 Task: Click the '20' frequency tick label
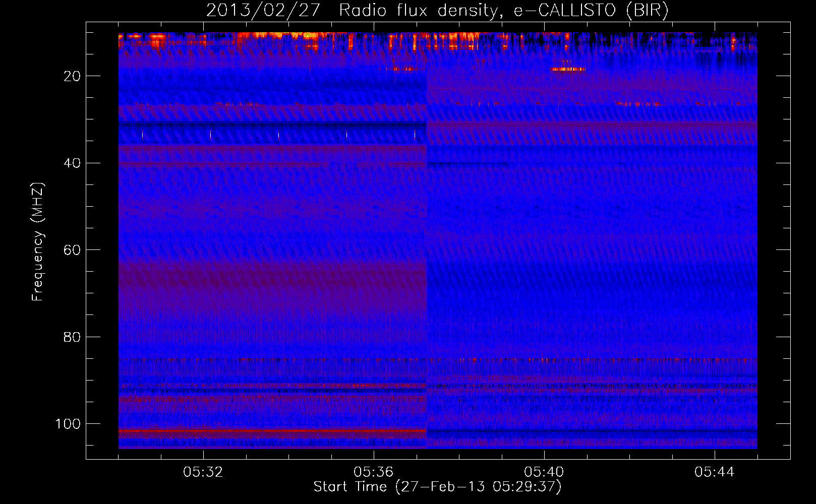pyautogui.click(x=72, y=76)
